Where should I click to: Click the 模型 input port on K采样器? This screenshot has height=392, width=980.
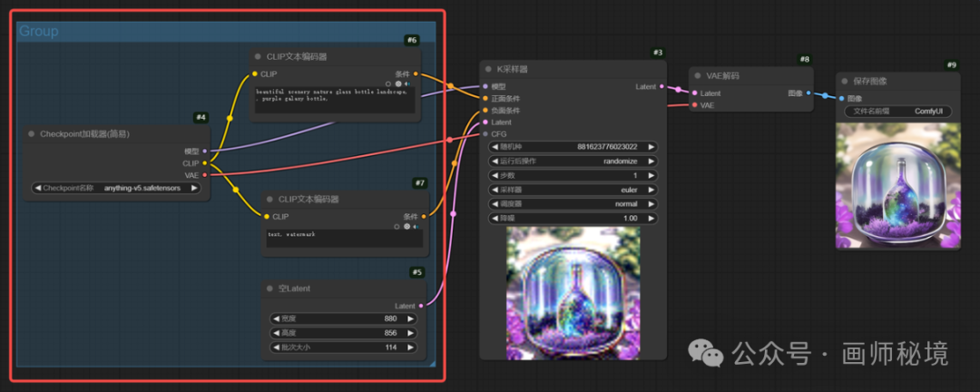pos(485,86)
